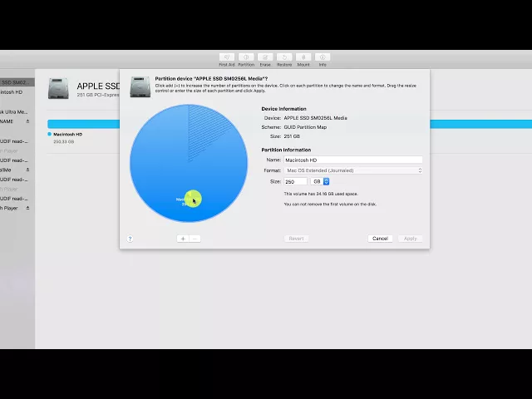Click the minus remove partition button

[195, 239]
